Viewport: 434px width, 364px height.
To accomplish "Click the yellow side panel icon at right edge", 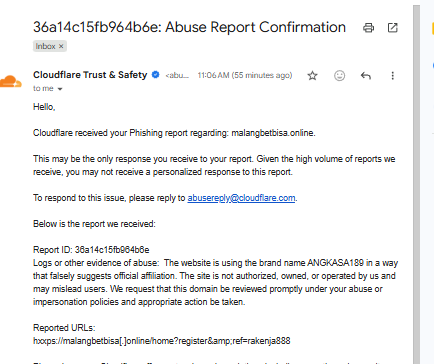I will [x=433, y=29].
